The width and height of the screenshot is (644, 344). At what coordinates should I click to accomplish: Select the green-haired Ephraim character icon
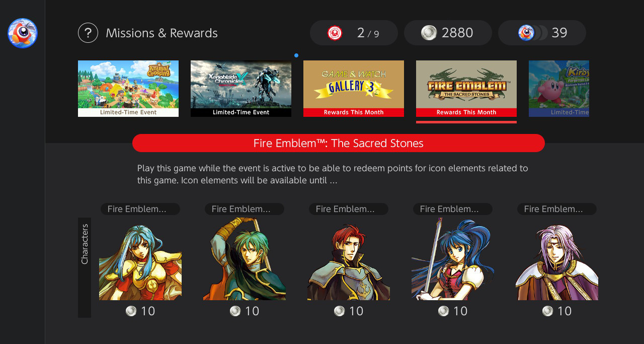(x=245, y=259)
